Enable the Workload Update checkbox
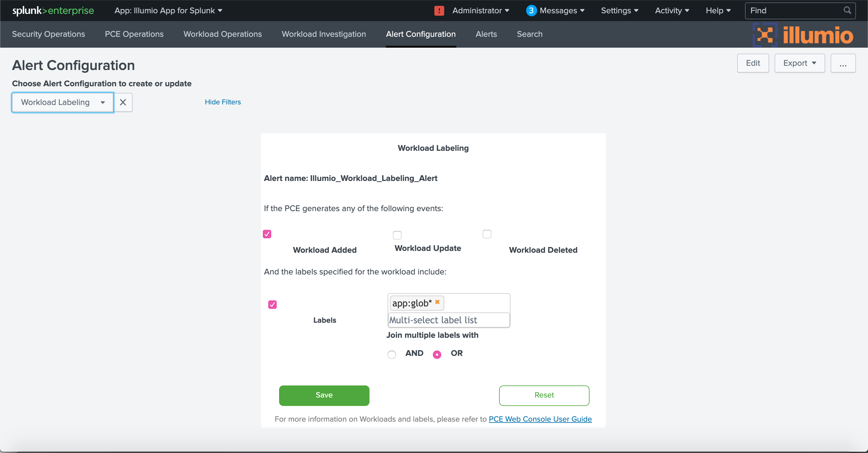868x453 pixels. click(397, 235)
